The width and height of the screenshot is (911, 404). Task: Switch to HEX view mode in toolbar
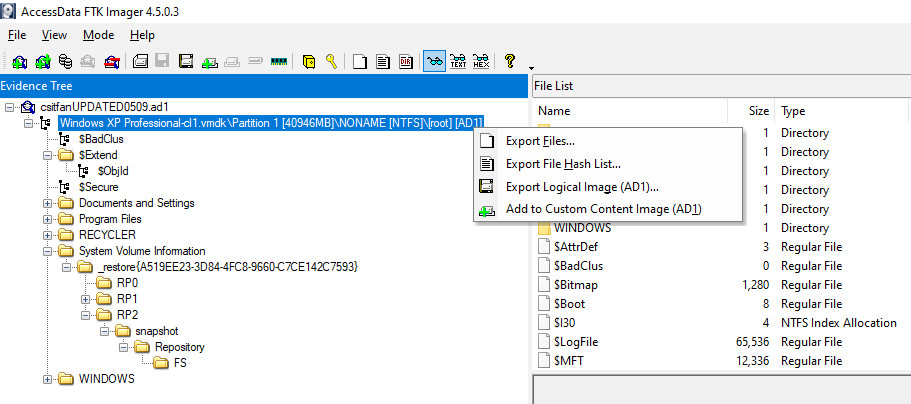pos(481,61)
